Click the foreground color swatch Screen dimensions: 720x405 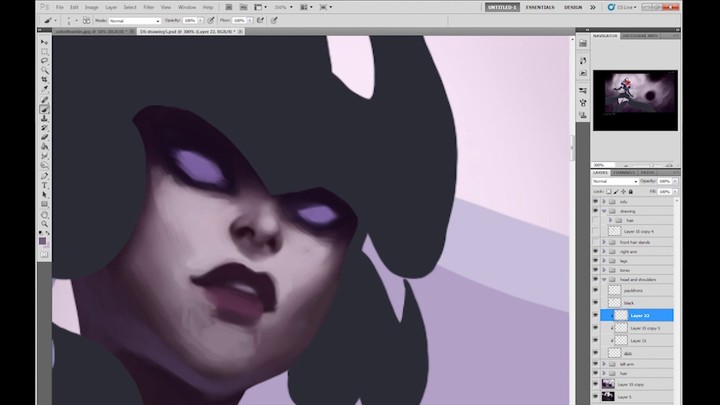(43, 241)
